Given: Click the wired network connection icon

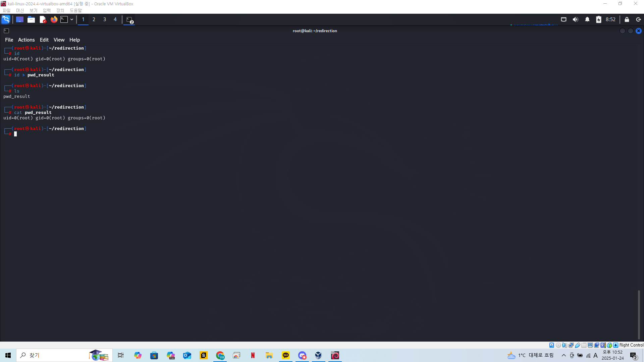Looking at the screenshot, I should pos(563,19).
